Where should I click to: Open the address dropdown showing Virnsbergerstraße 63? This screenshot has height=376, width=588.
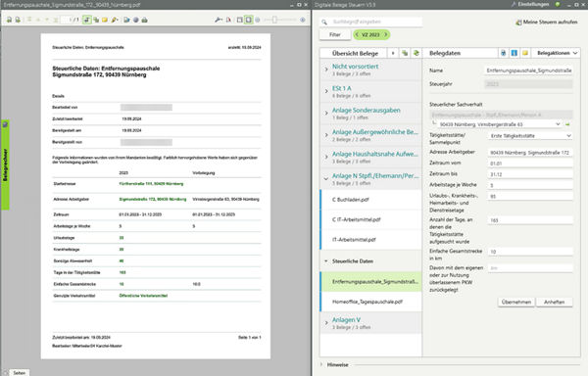[x=499, y=124]
